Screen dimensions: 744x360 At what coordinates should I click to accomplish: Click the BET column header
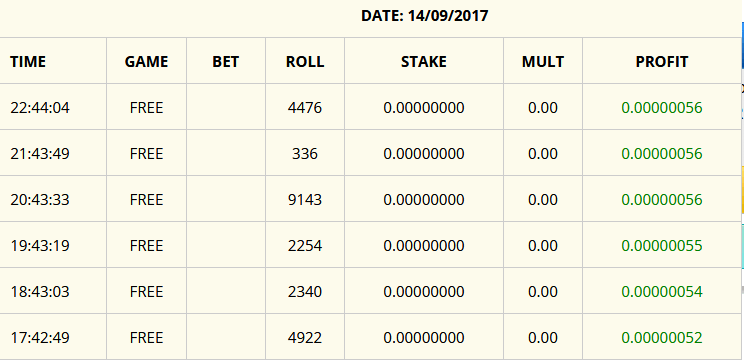[225, 62]
